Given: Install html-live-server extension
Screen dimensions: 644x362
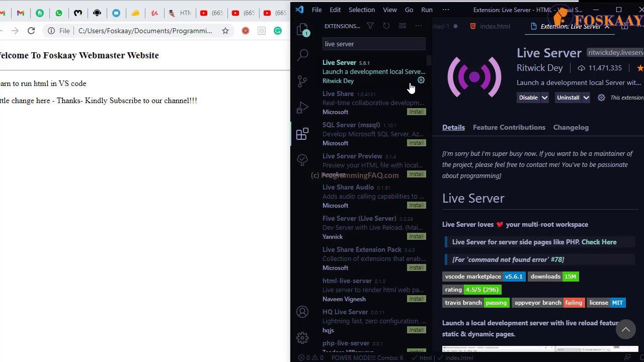Looking at the screenshot, I should [416, 299].
